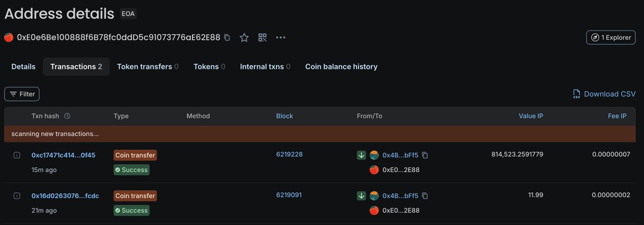The width and height of the screenshot is (644, 225).
Task: Switch to the Details tab
Action: tap(24, 67)
